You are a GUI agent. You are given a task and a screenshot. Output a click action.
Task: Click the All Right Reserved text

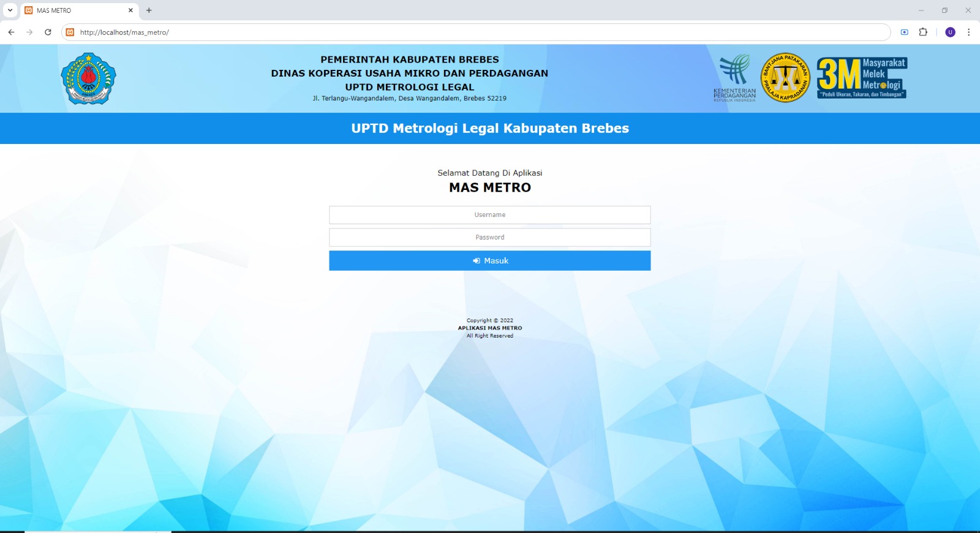point(490,336)
